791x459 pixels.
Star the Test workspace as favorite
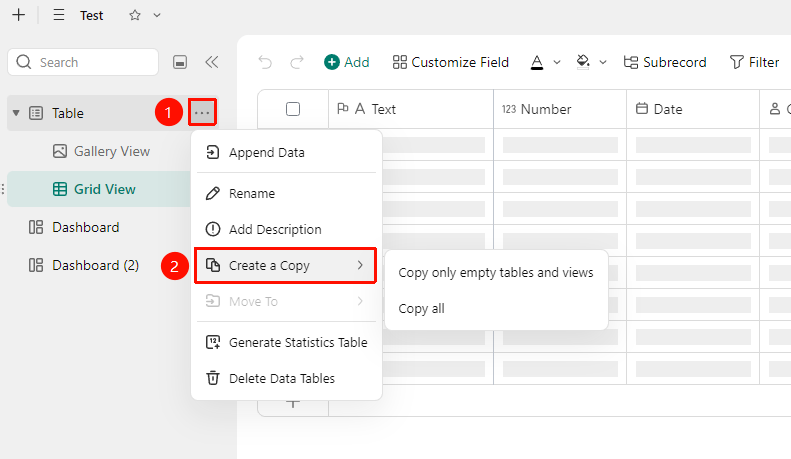click(x=135, y=15)
